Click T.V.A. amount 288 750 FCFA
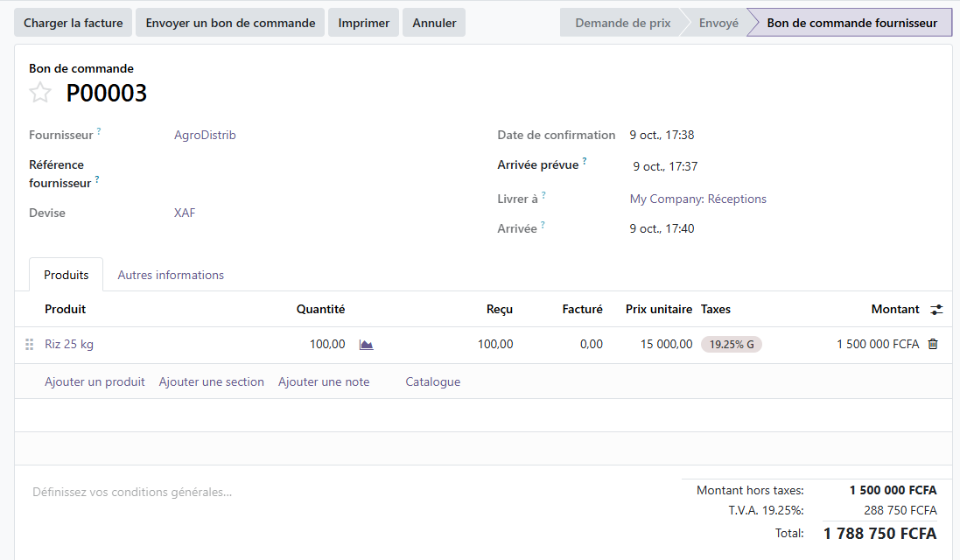Viewport: 960px width, 560px height. (x=900, y=510)
